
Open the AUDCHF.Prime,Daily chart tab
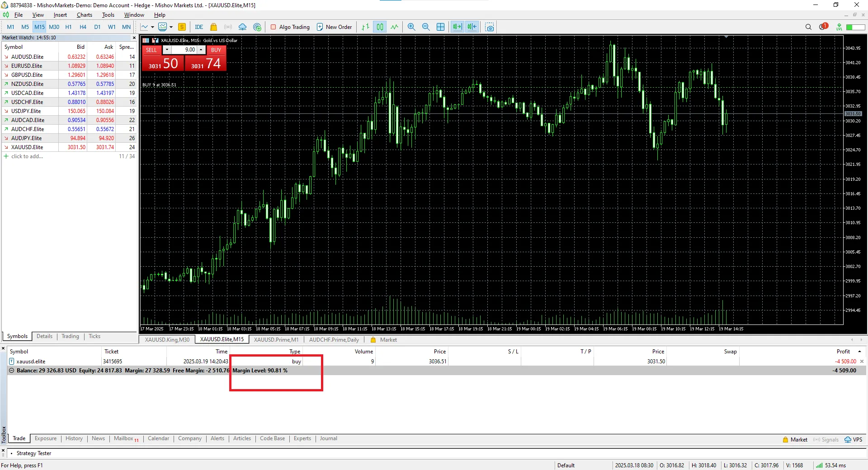pos(334,340)
